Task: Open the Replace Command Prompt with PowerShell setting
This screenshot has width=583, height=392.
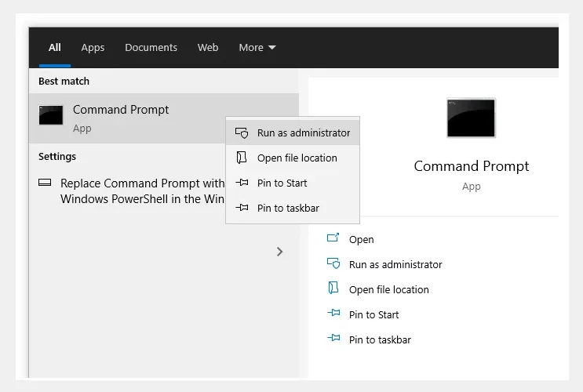Action: coord(142,191)
